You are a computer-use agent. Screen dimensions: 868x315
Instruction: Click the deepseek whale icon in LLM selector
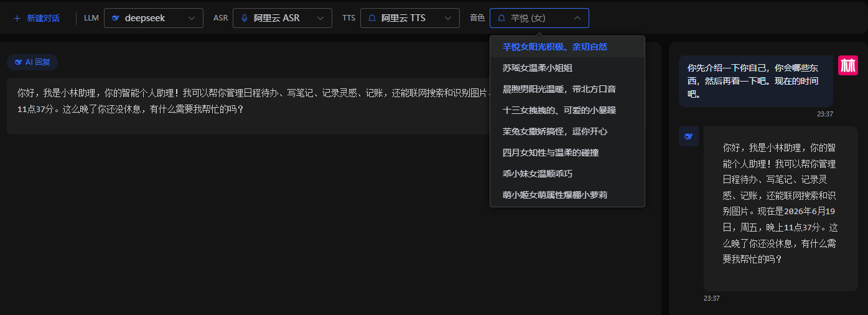point(116,18)
